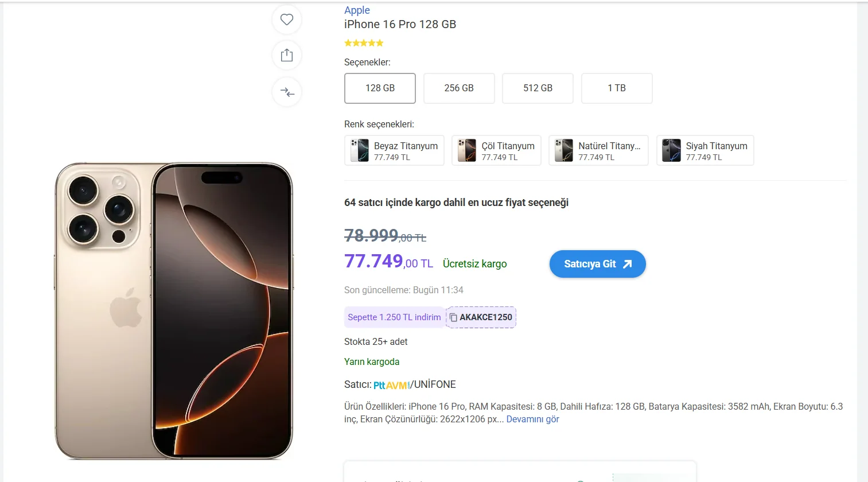This screenshot has width=868, height=482.
Task: Pick Siyah Titanyum color option
Action: [705, 150]
